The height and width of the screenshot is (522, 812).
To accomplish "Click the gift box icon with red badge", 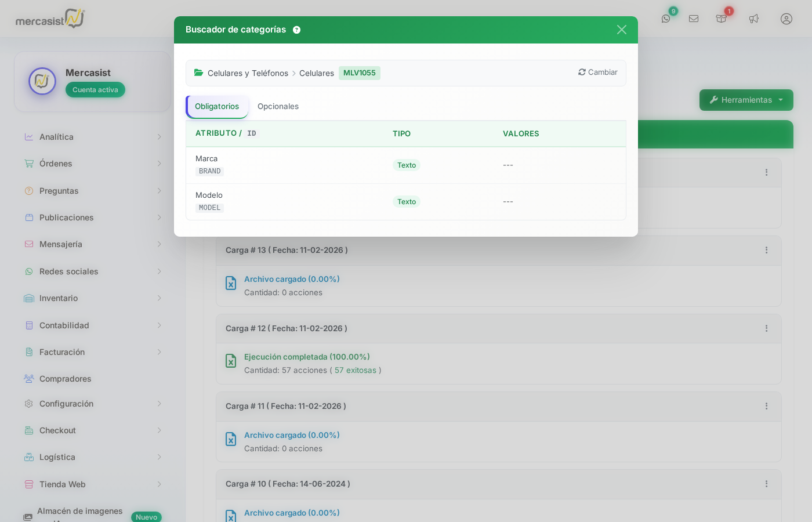I will (x=722, y=19).
